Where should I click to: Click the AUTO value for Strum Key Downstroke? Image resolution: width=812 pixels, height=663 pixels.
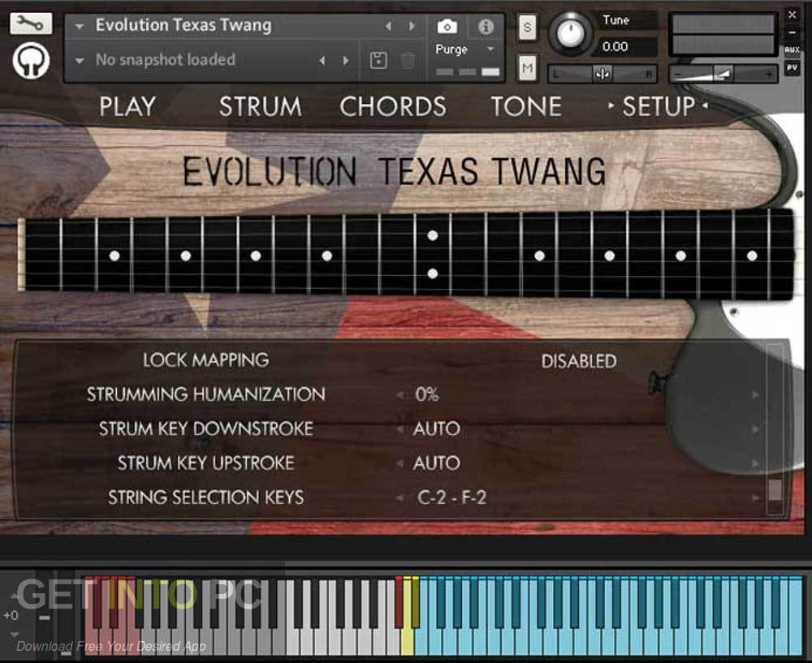point(437,429)
